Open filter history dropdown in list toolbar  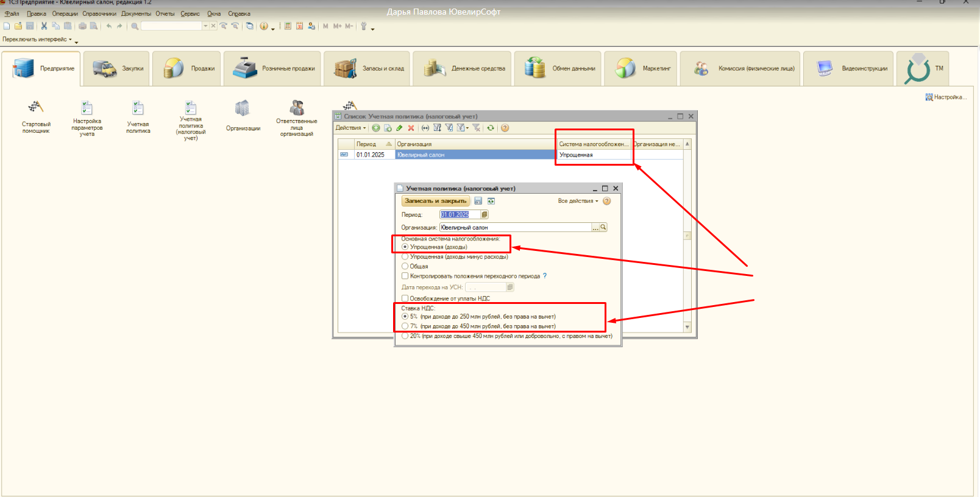[463, 128]
